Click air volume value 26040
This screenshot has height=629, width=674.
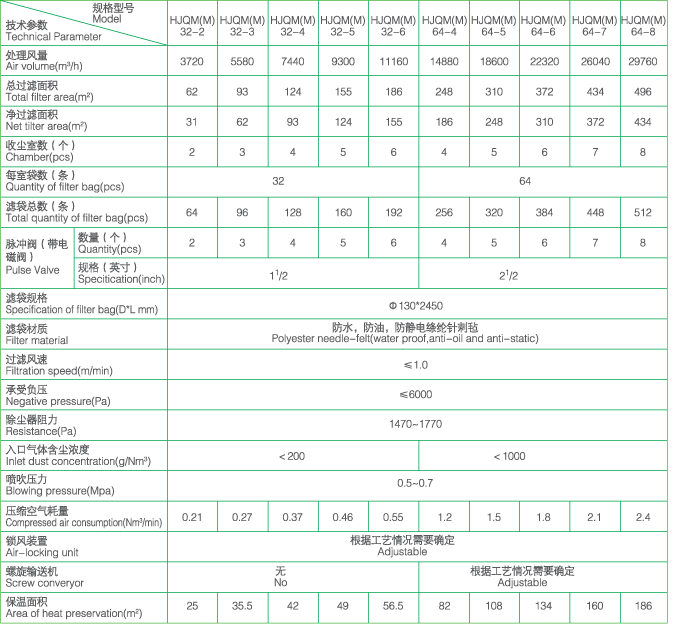click(595, 61)
